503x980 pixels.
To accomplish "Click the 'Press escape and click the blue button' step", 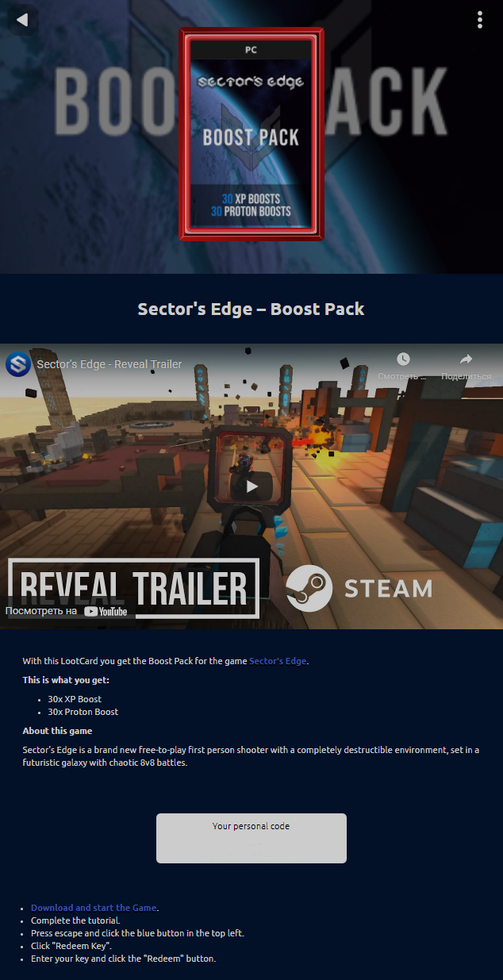I will coord(137,933).
